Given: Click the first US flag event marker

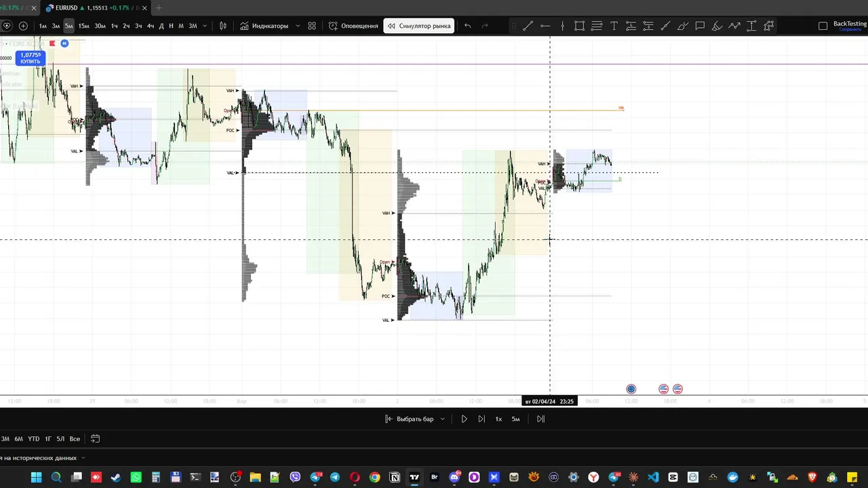Looking at the screenshot, I should (664, 389).
